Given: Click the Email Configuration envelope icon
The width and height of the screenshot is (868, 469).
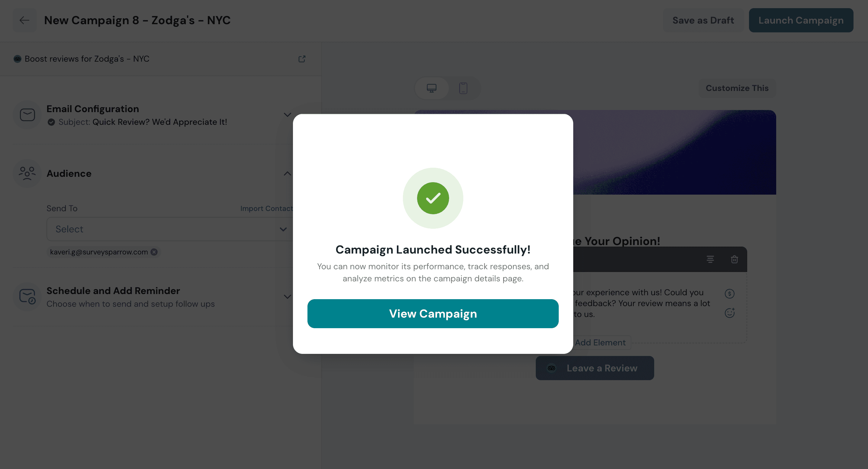Looking at the screenshot, I should click(27, 115).
